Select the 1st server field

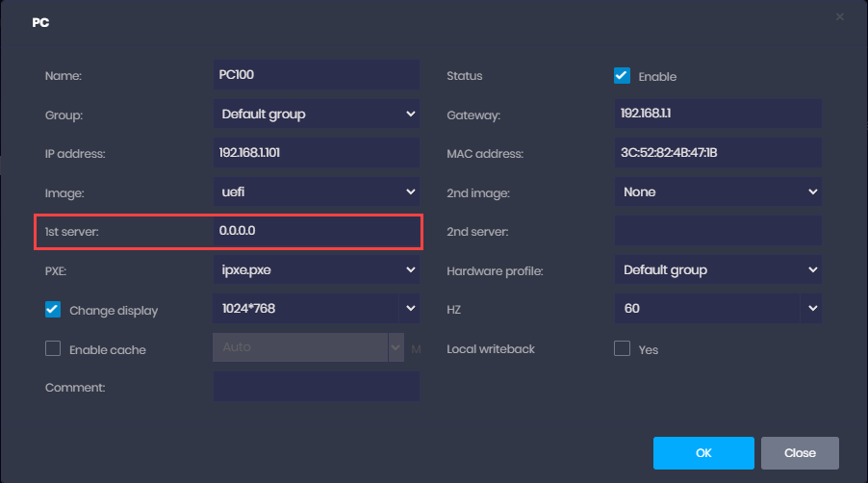point(316,231)
